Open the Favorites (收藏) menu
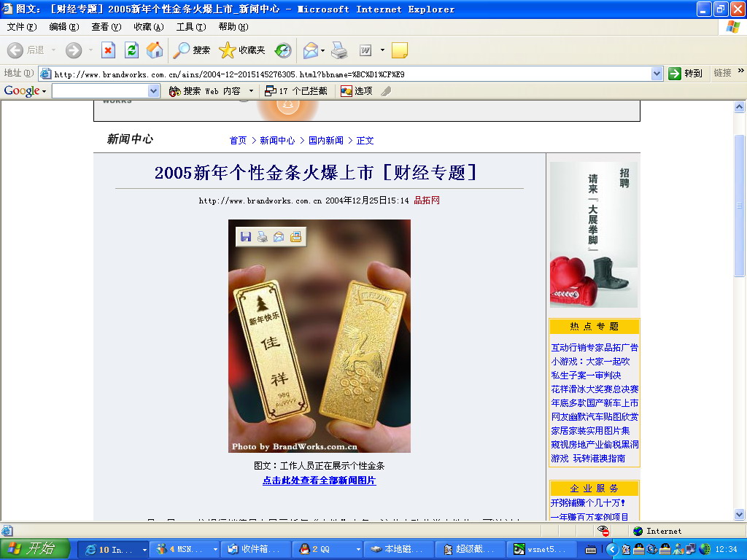The image size is (747, 560). point(149,27)
